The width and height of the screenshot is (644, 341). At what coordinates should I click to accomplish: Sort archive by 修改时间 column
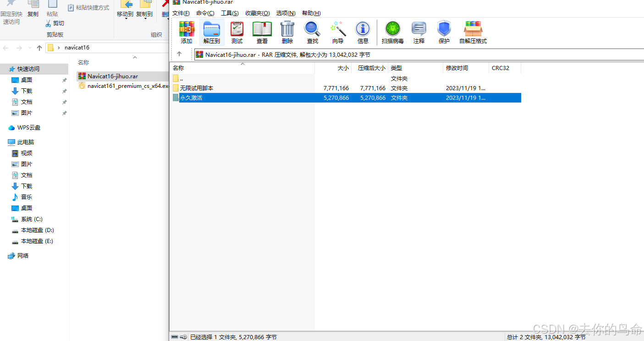click(466, 68)
